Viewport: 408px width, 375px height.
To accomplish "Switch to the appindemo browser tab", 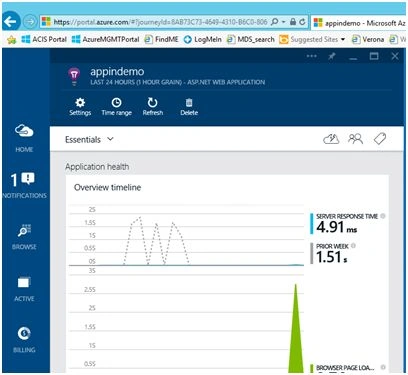I will click(359, 23).
